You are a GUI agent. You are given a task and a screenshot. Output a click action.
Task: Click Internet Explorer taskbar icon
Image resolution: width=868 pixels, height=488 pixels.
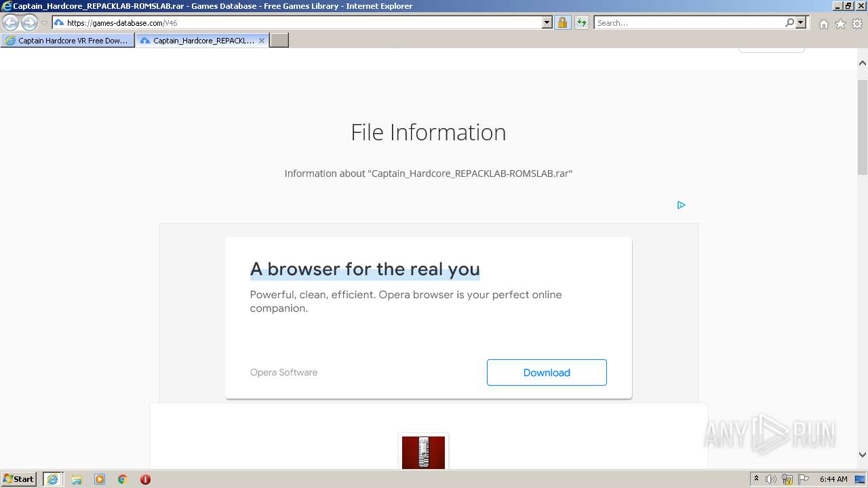pyautogui.click(x=52, y=479)
